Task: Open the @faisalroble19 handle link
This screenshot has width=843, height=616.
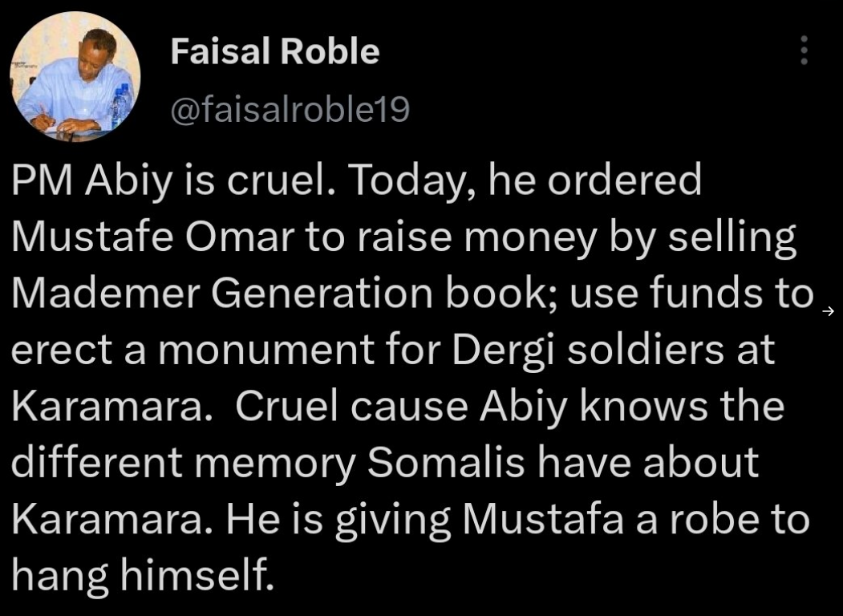Action: coord(290,109)
